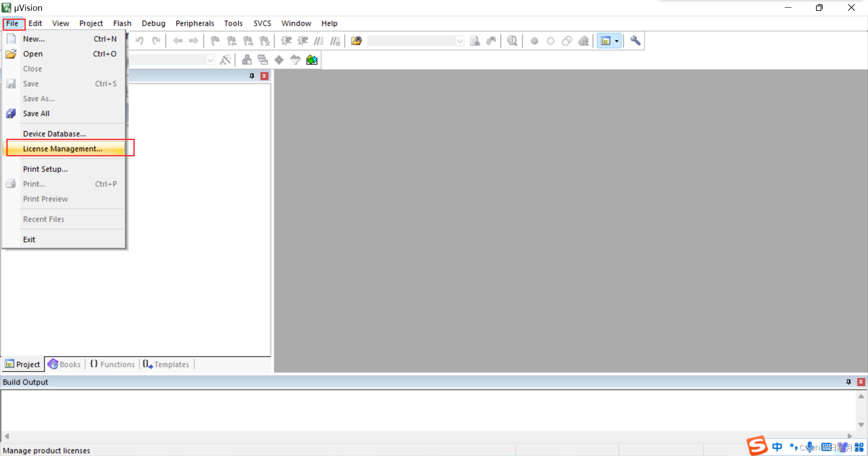The height and width of the screenshot is (456, 868).
Task: Open Configuration via the wrench icon
Action: click(635, 41)
